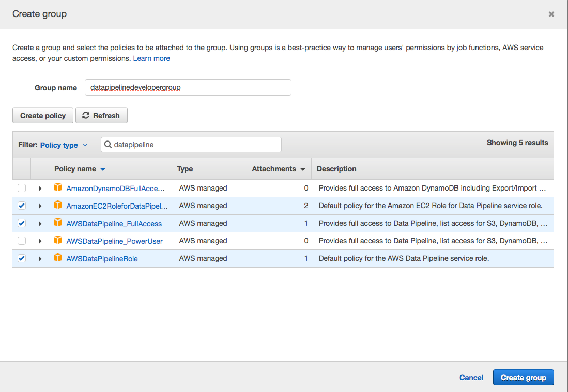
Task: Click the AmazonEC2RoleforDataPipeline policy icon
Action: pos(58,205)
